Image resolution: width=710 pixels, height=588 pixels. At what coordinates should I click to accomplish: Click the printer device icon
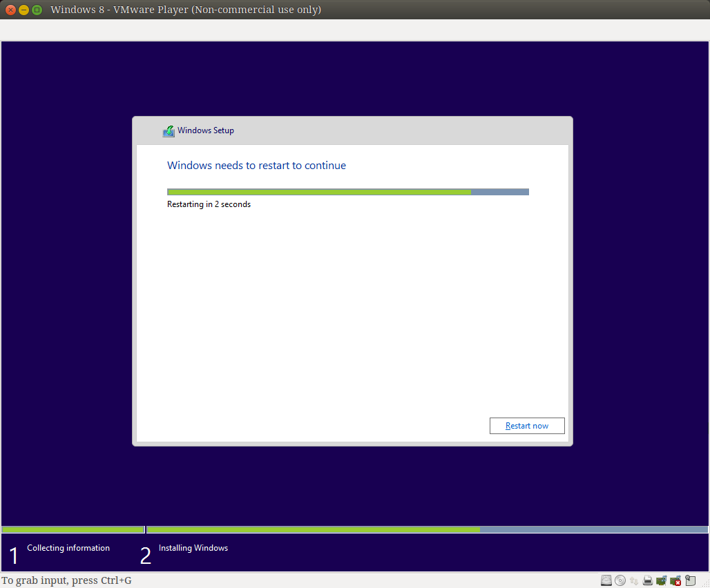[648, 580]
